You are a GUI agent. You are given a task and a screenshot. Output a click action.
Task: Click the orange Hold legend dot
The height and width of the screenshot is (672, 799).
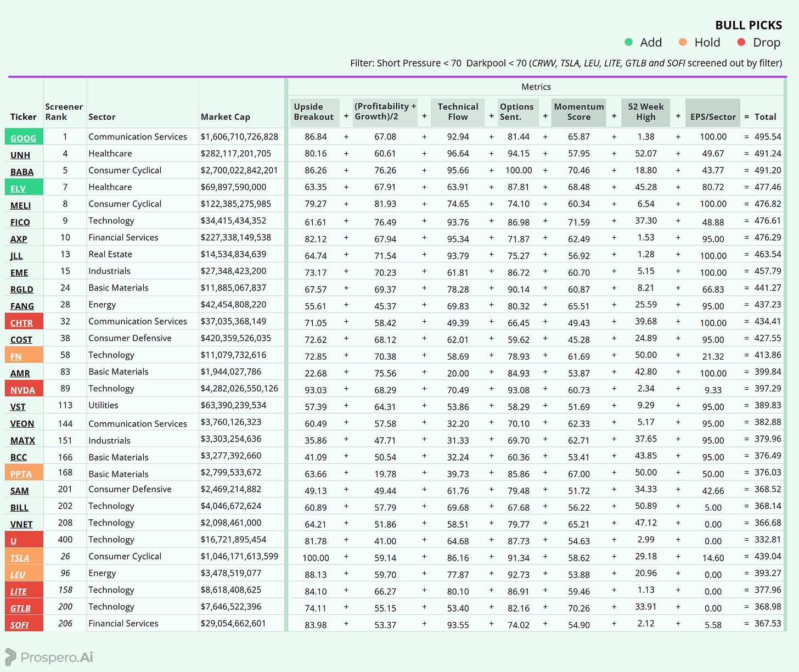click(x=683, y=42)
